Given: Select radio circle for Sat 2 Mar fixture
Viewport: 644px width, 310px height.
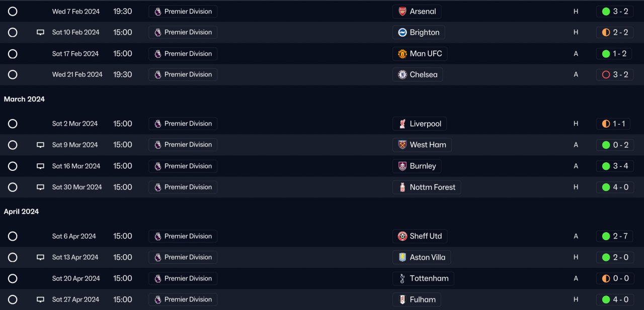Looking at the screenshot, I should (x=13, y=124).
